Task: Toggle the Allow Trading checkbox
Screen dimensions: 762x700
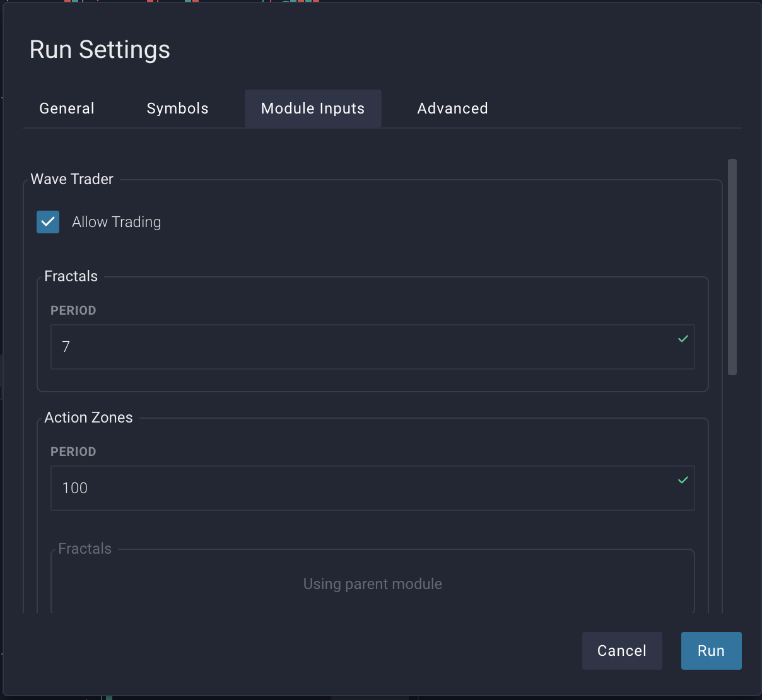Action: point(48,222)
